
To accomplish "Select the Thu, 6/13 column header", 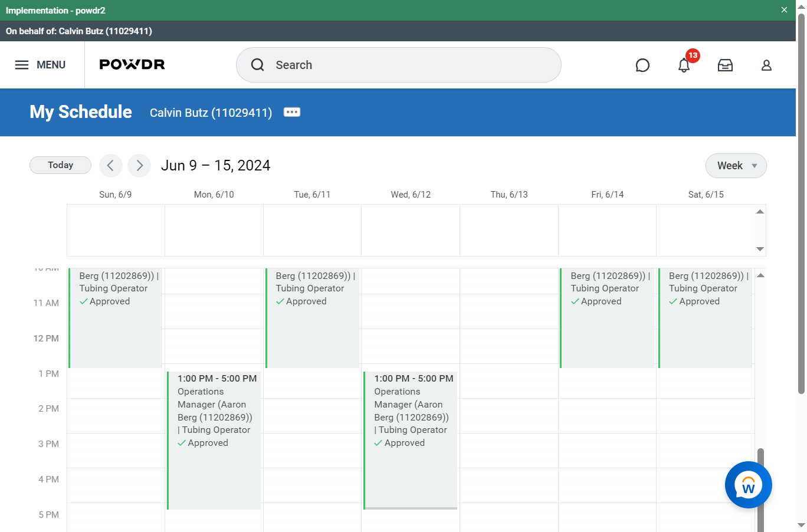I will 509,195.
